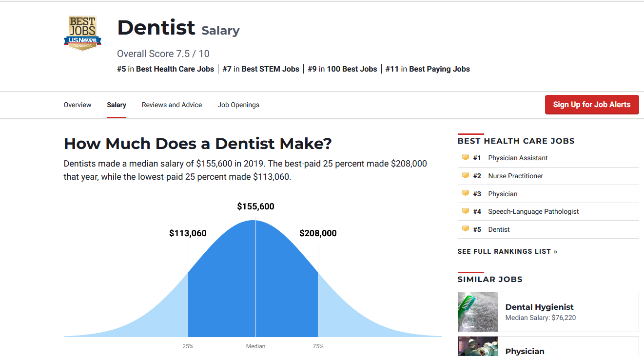Click the badge icon next to #3 Physician
Screen dimensions: 644x356
[x=465, y=194]
